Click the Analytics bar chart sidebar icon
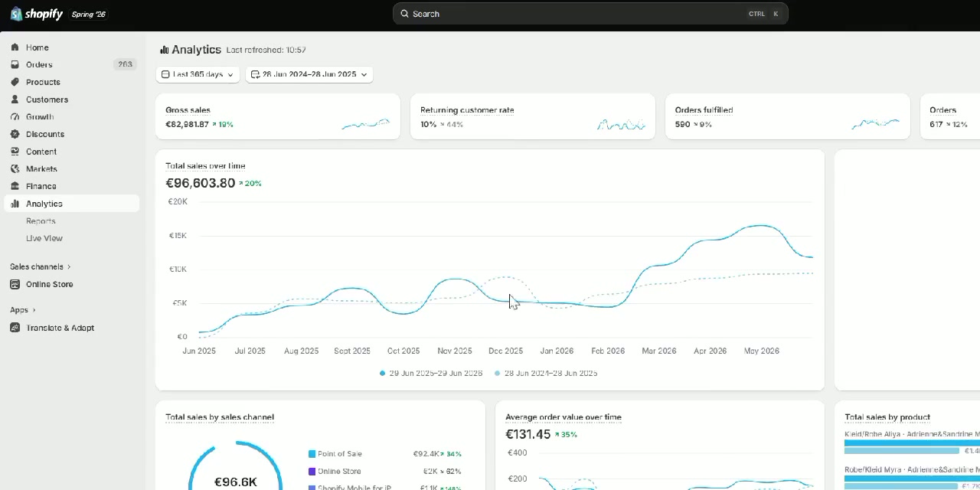Image resolution: width=980 pixels, height=490 pixels. pyautogui.click(x=15, y=204)
